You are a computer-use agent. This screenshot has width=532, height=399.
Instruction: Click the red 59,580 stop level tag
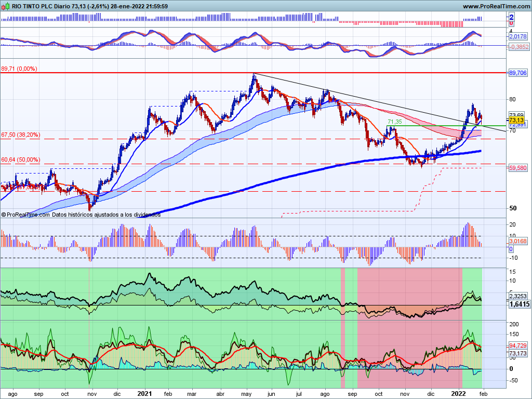click(x=518, y=168)
